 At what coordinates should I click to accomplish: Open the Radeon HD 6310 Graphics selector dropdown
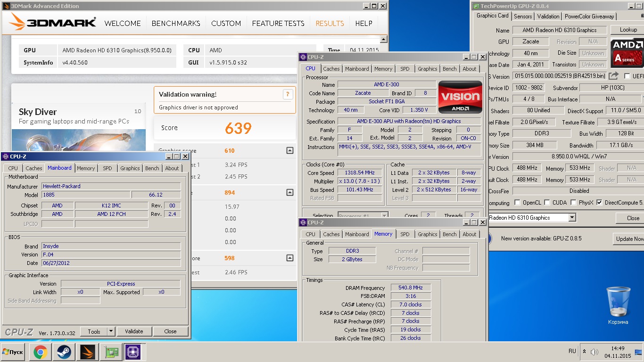[x=572, y=218]
